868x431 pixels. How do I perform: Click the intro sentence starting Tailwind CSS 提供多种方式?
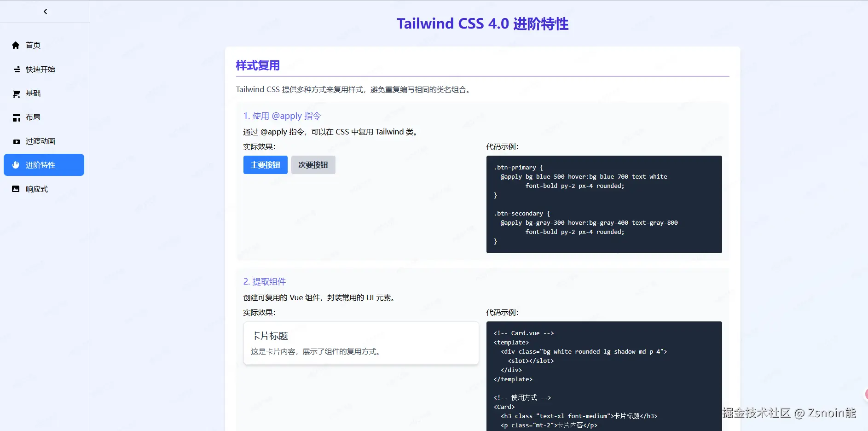354,90
